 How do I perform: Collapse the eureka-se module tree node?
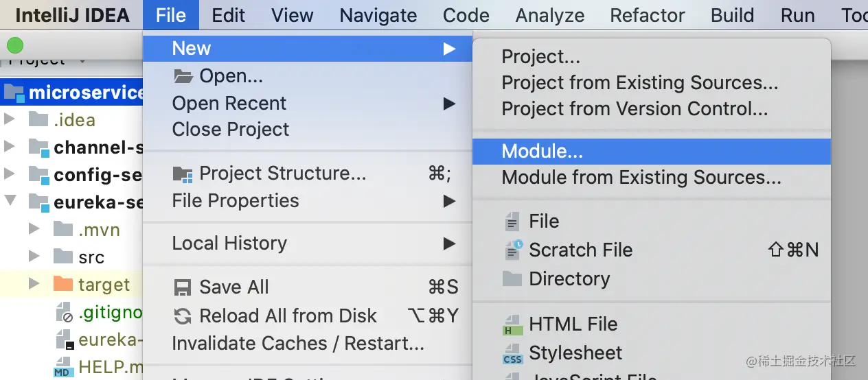[x=10, y=202]
